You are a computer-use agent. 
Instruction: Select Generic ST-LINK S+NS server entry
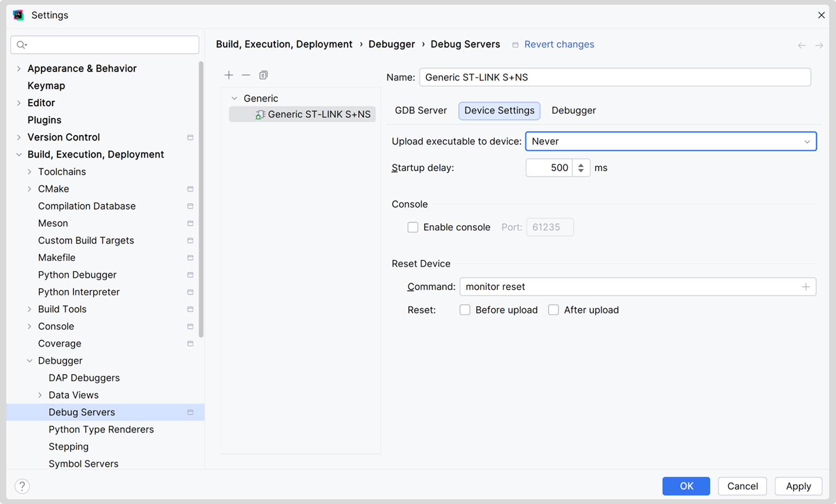pyautogui.click(x=318, y=115)
